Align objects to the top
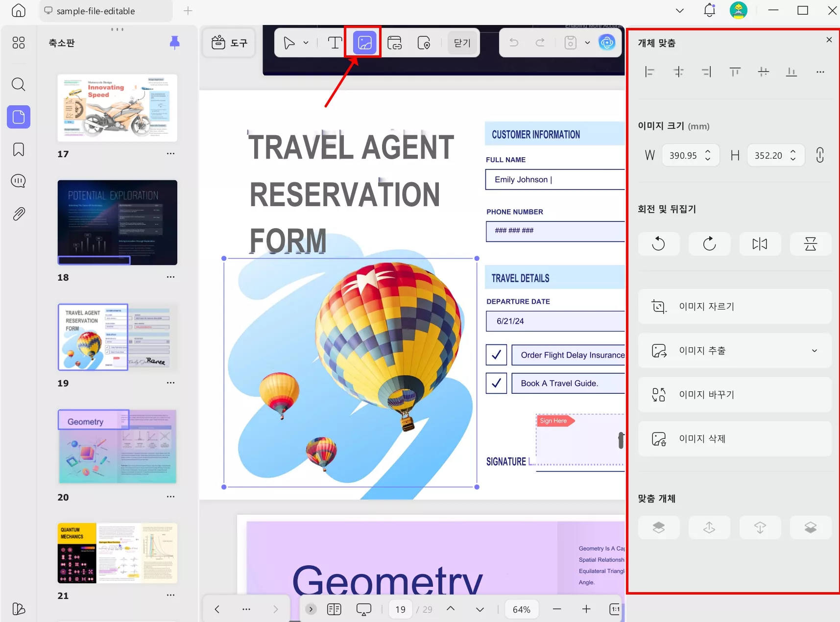 [735, 72]
